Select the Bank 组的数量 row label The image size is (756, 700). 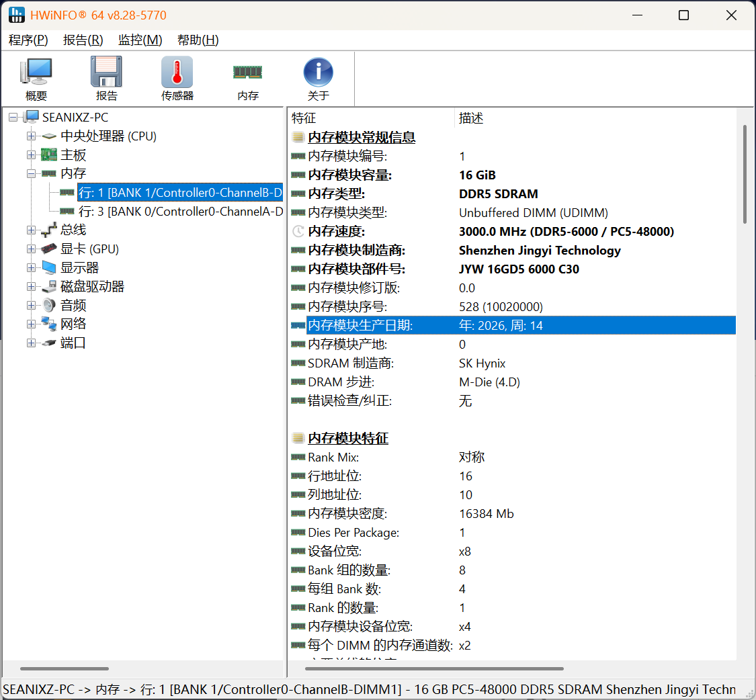point(349,570)
